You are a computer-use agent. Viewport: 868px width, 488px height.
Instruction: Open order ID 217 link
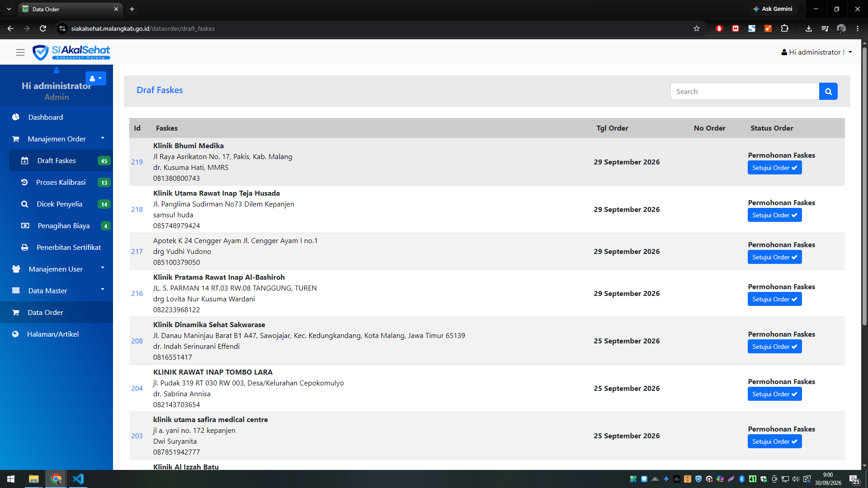pos(137,251)
